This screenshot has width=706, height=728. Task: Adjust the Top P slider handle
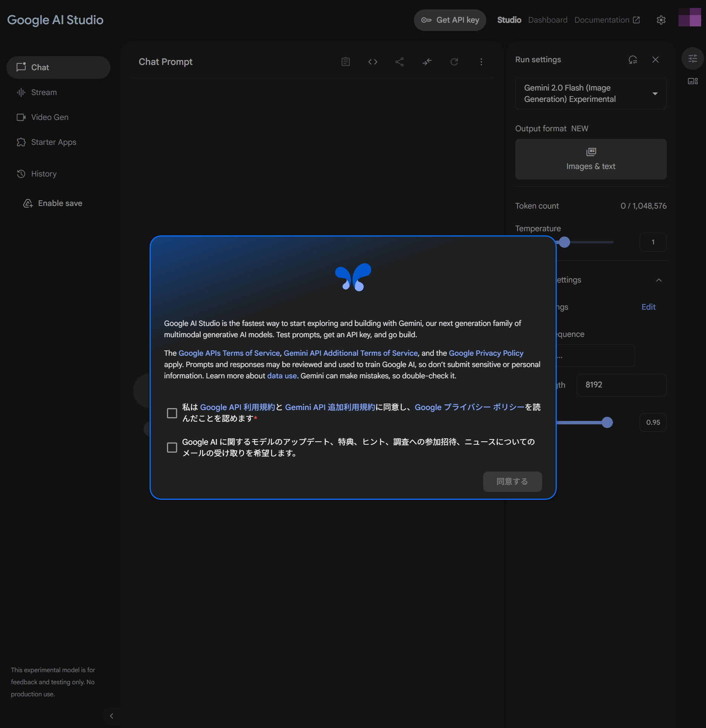[x=607, y=422]
